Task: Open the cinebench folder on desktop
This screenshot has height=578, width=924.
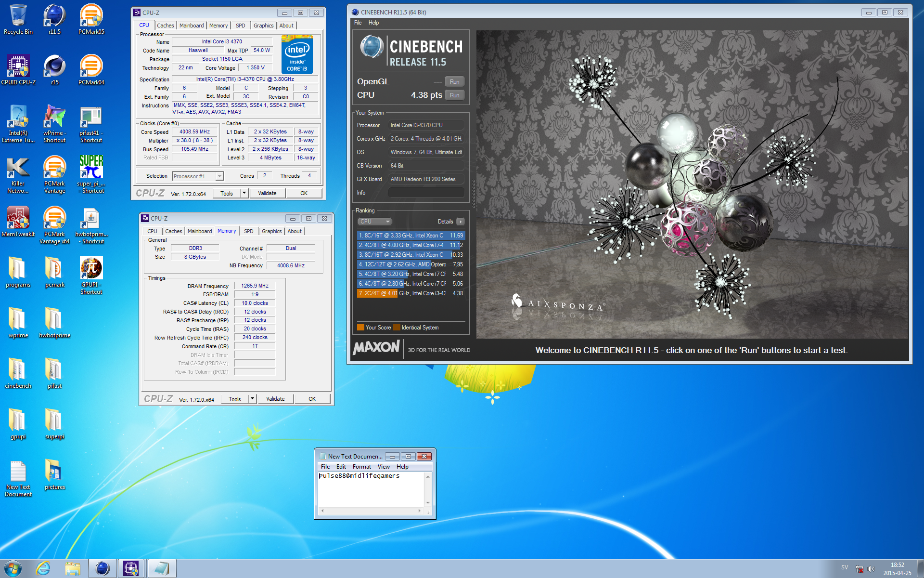Action: pyautogui.click(x=18, y=373)
